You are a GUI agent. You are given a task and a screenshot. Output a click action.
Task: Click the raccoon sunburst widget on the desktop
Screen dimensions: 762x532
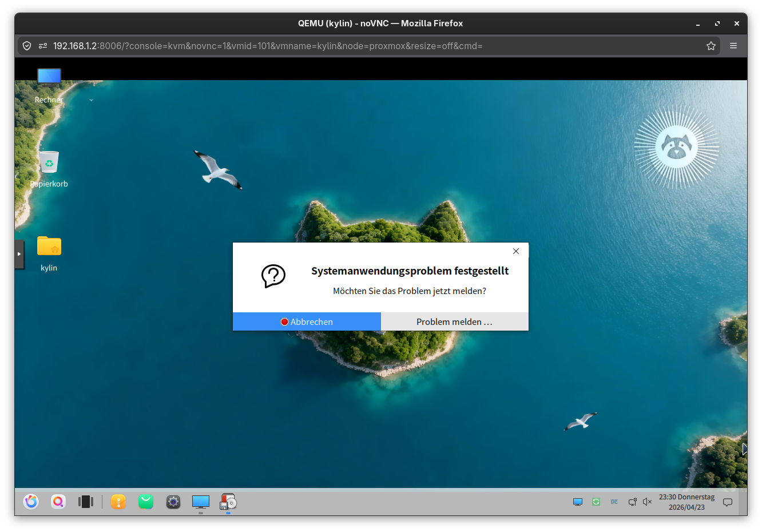tap(677, 146)
